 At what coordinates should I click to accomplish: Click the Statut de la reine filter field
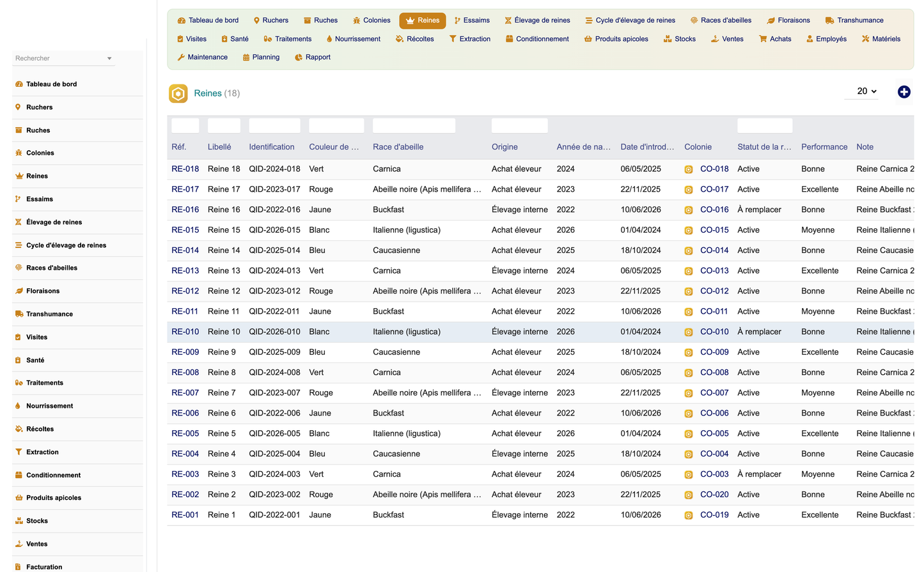coord(765,126)
